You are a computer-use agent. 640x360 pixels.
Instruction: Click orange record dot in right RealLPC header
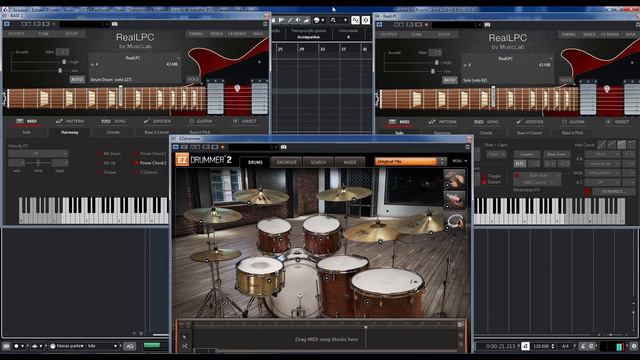pos(427,24)
